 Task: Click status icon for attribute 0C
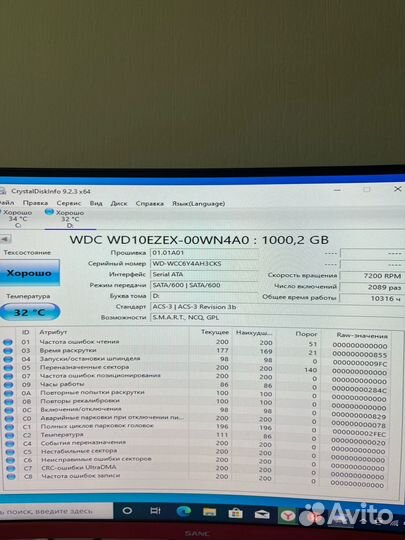9,410
